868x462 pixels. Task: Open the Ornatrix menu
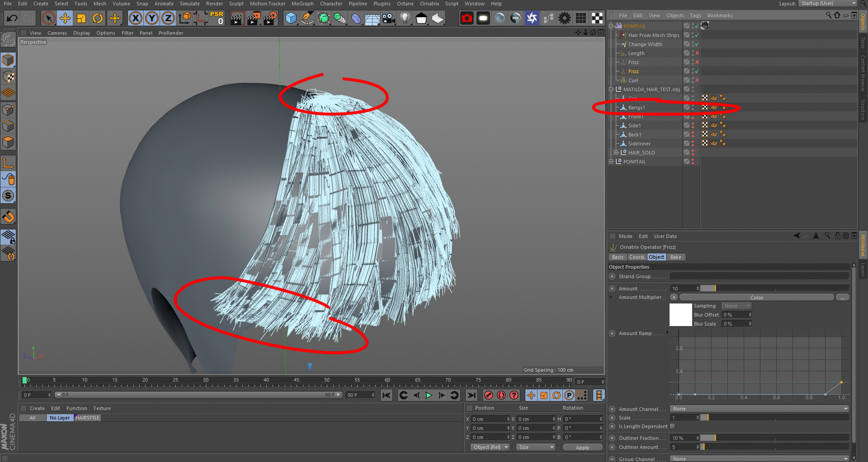429,4
